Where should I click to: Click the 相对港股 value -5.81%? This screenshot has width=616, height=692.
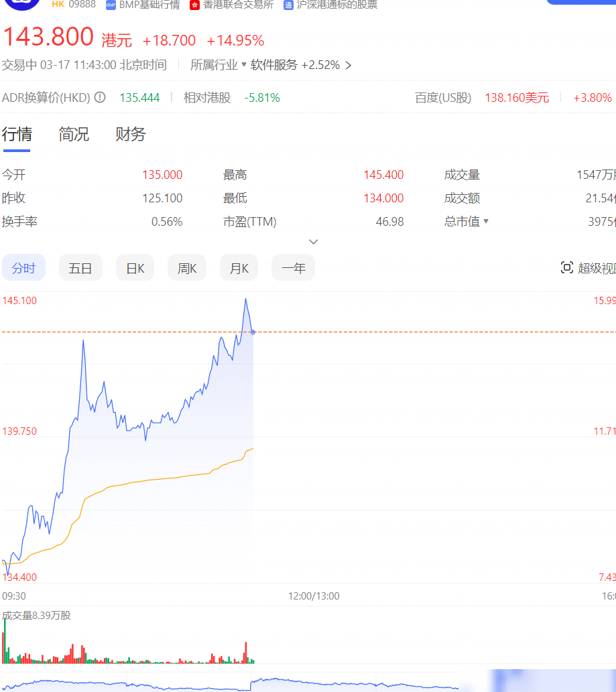point(262,98)
